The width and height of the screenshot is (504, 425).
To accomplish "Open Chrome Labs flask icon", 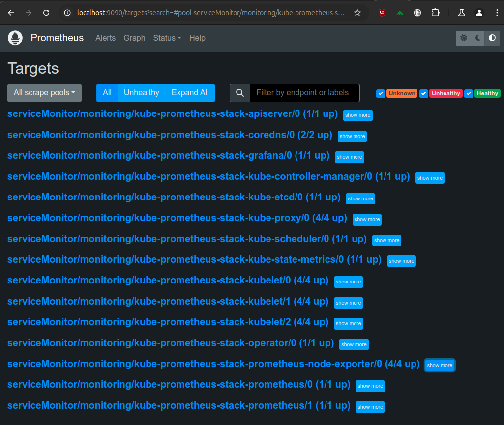I will [x=462, y=13].
